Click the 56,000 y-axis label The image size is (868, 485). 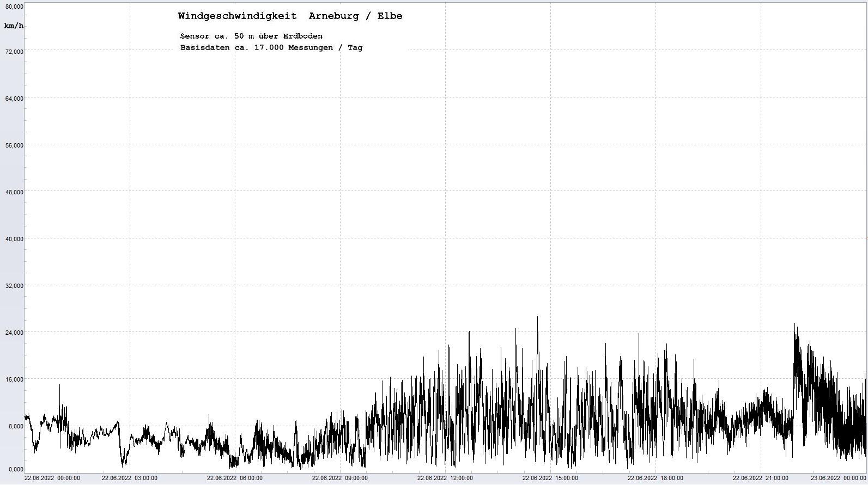[14, 145]
